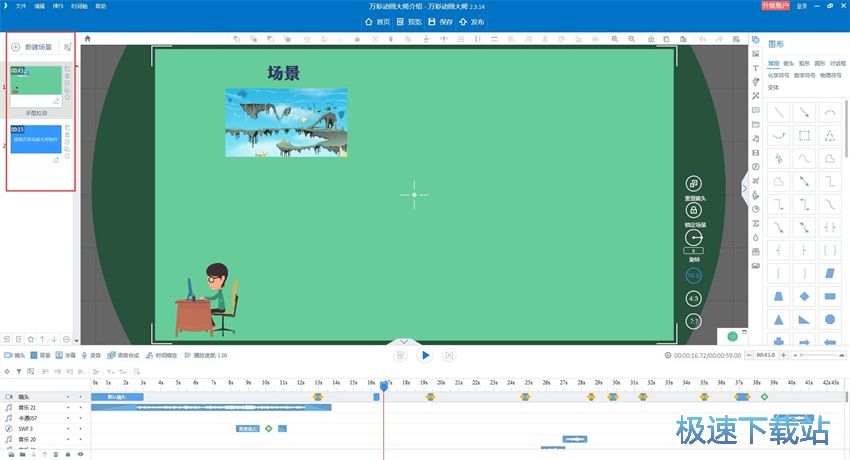Switch to the 对话框 shapes tab
This screenshot has width=850, height=460.
click(x=838, y=63)
